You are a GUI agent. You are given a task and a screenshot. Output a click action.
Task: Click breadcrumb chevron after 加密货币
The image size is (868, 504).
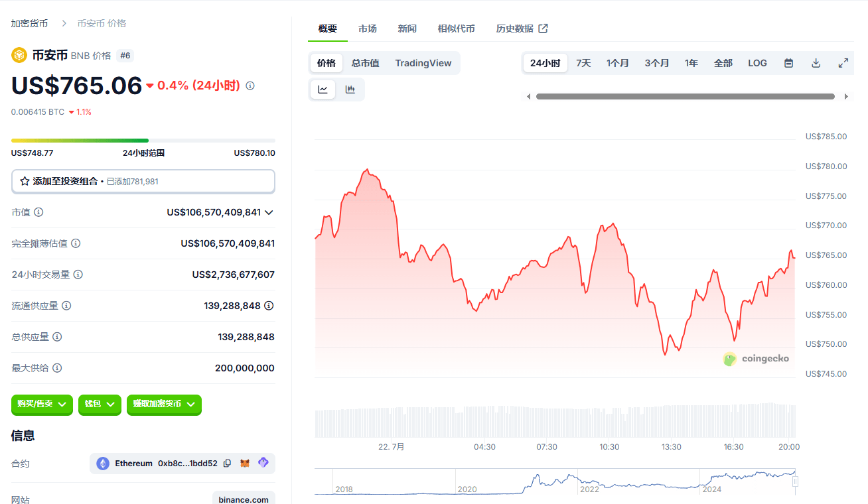tap(64, 23)
